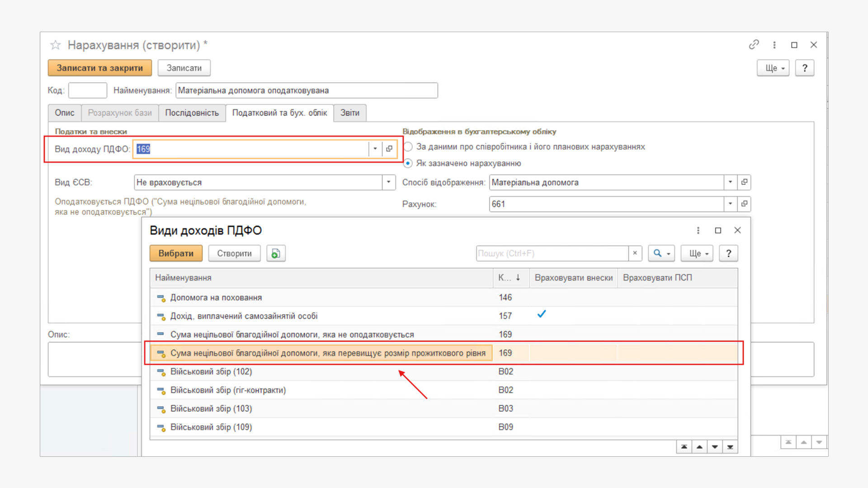Open the Звіти tab

(349, 113)
